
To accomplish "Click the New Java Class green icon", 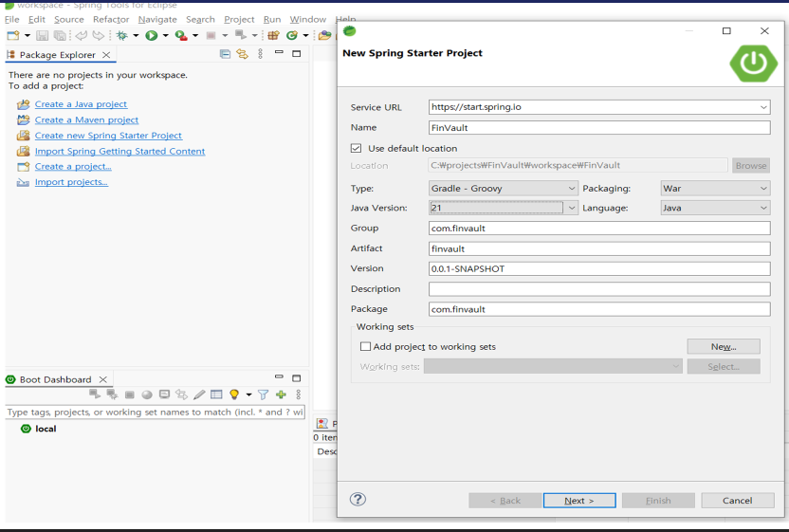I will point(292,35).
